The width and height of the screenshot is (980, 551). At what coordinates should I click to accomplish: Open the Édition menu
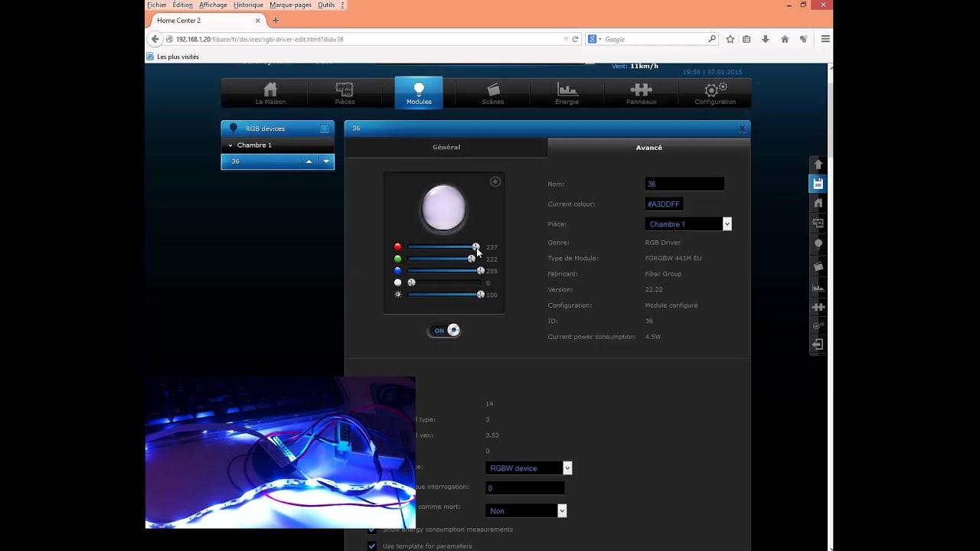(x=182, y=5)
